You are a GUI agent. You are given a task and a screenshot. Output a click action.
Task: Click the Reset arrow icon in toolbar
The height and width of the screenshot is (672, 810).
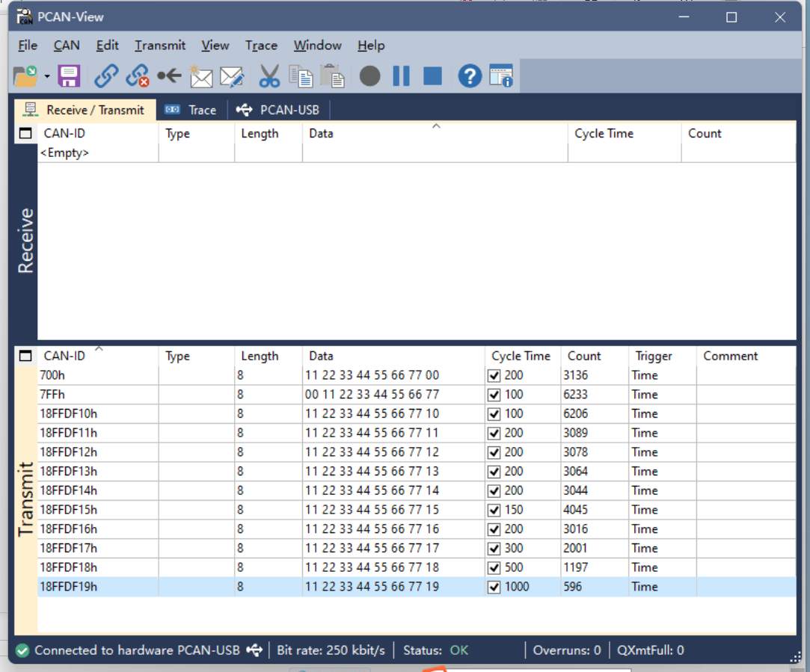coord(170,76)
